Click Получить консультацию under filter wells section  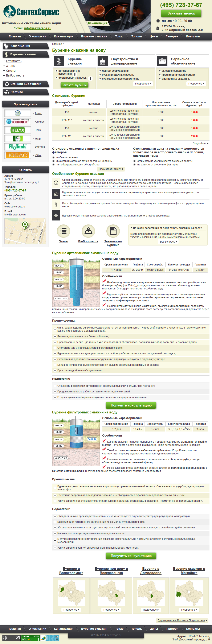click(131, 556)
